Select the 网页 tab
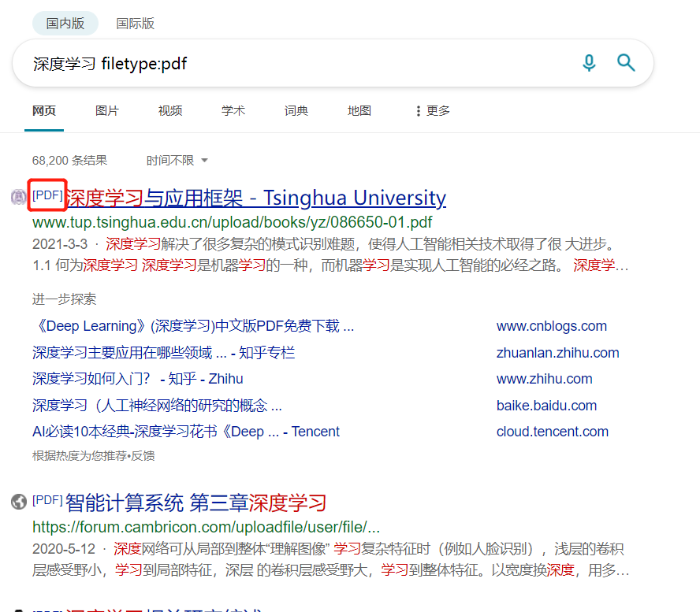Screen dimensions: 700x612 (44, 110)
